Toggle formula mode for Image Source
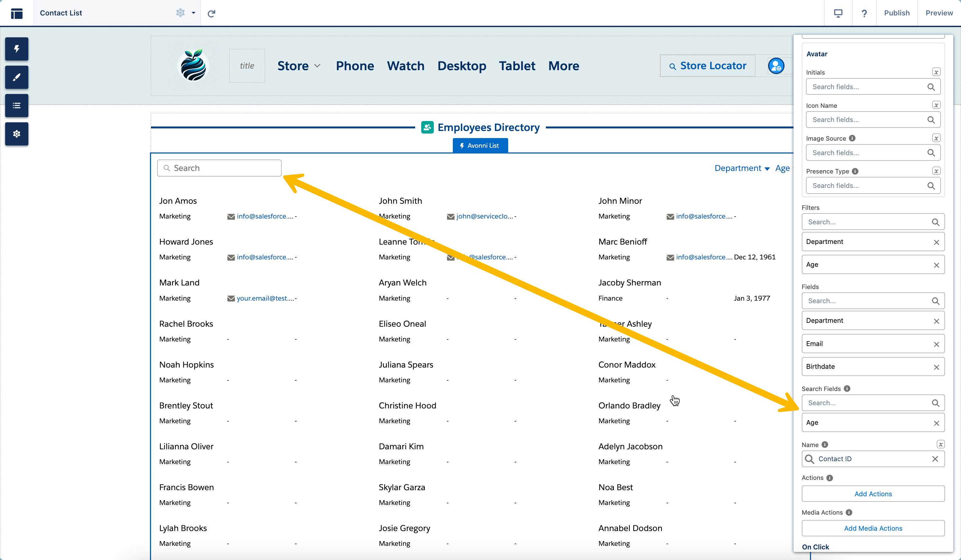The width and height of the screenshot is (961, 560). [936, 138]
